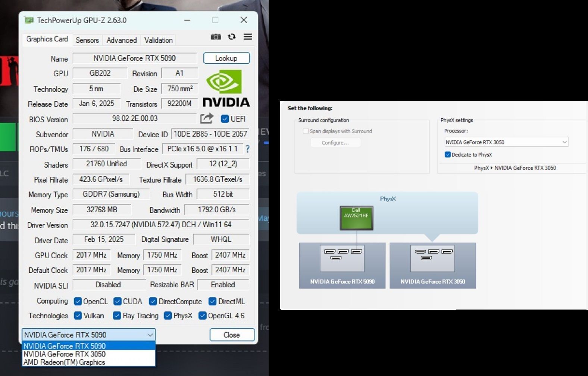Click the NVIDIA logo in GPU-Z
Viewport: 588px width, 376px height.
point(226,88)
